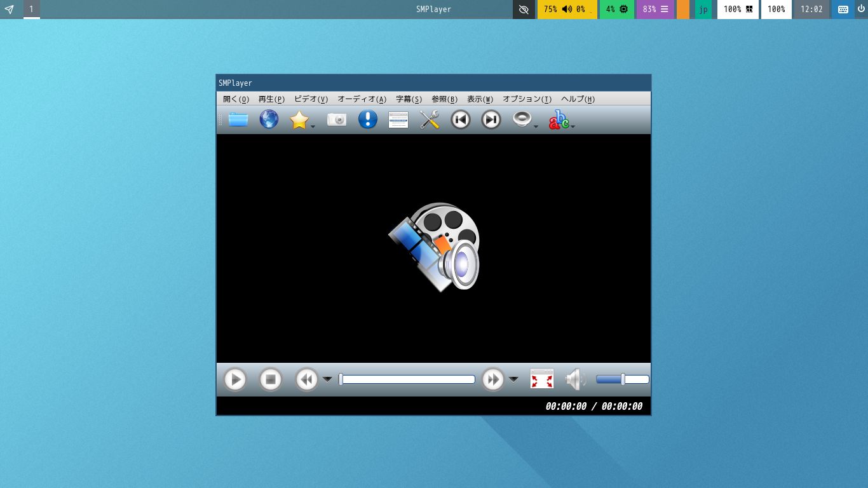Open SMPlayer preferences with the tools icon
Image resolution: width=868 pixels, height=488 pixels.
pos(429,119)
